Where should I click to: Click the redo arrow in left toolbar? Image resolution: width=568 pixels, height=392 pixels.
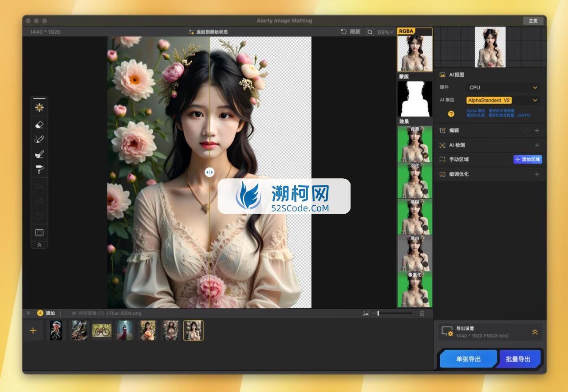point(39,201)
